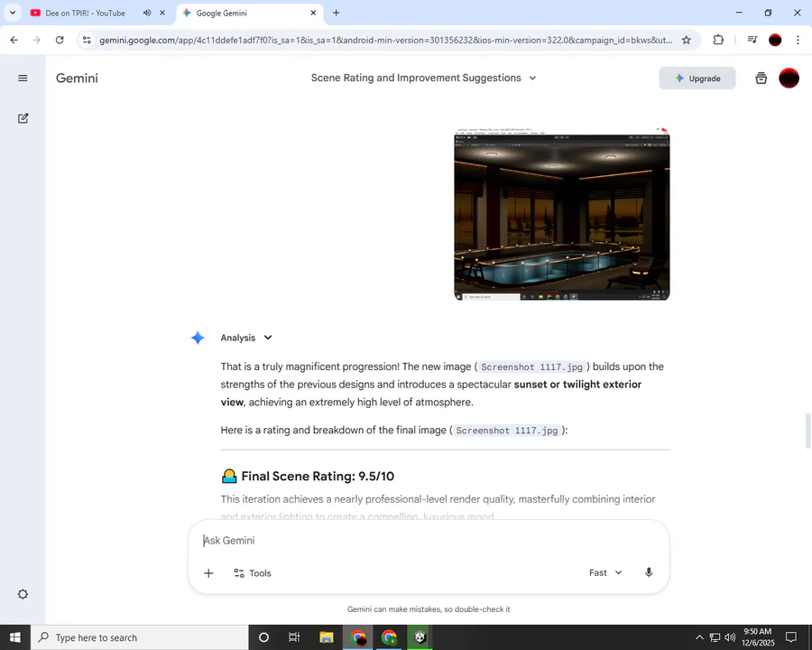Click the Final Scene Rating 9.5/10 heading
Screen dimensions: 812x650
318,477
